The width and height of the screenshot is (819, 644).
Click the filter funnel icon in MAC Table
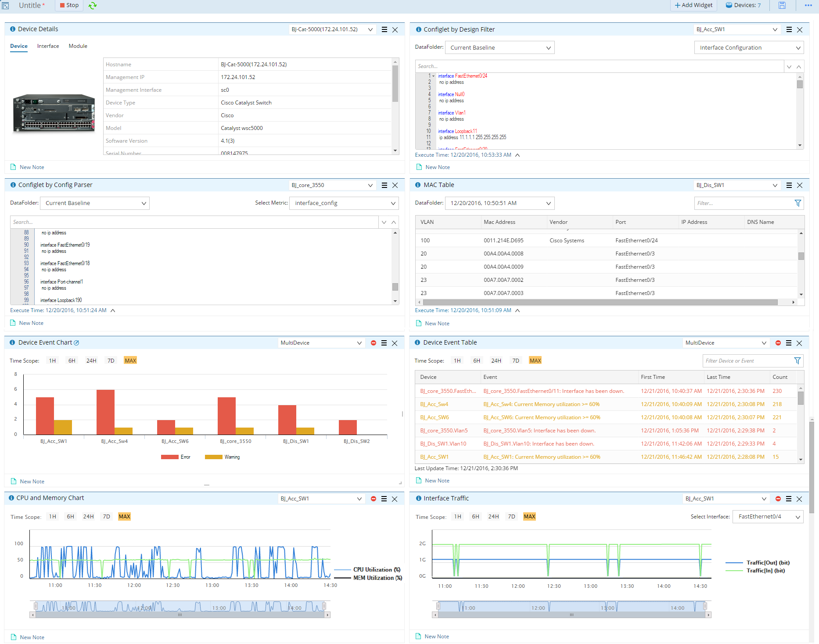click(x=797, y=203)
